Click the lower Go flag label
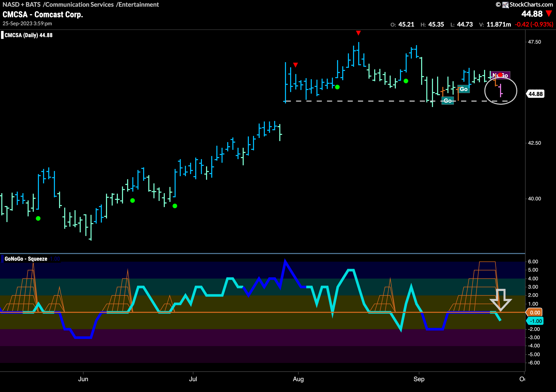Image resolution: width=556 pixels, height=392 pixels. 448,101
